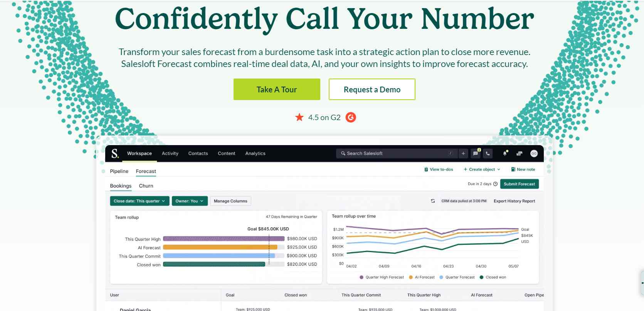Click the This Quarter Commit column header
Screen dimensions: 644x311
click(361, 295)
